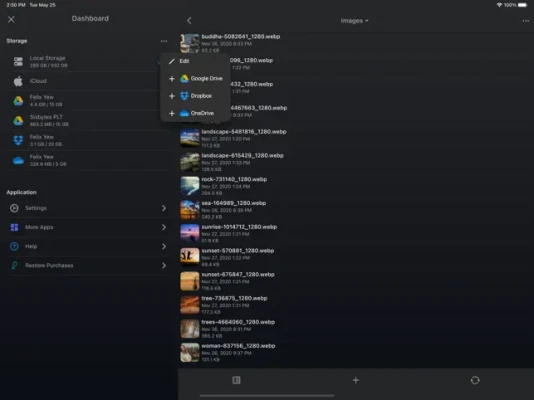Screen dimensions: 534x400
Task: Expand the Settings row chevron
Action: pos(164,208)
